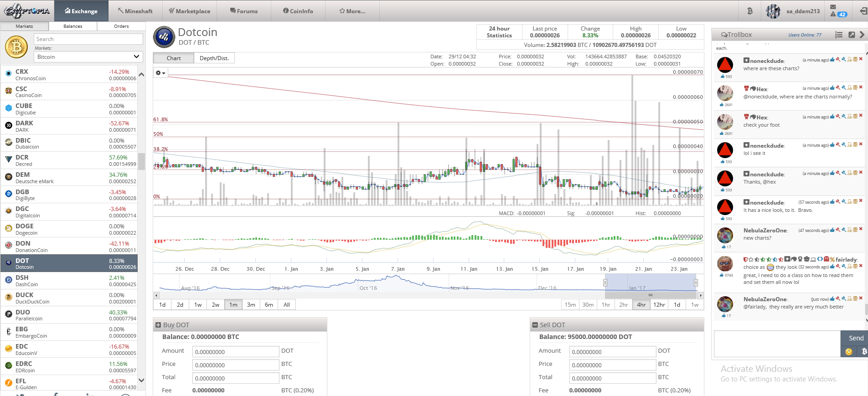Open the Mineshaft tab
Image resolution: width=868 pixels, height=396 pixels.
click(135, 11)
